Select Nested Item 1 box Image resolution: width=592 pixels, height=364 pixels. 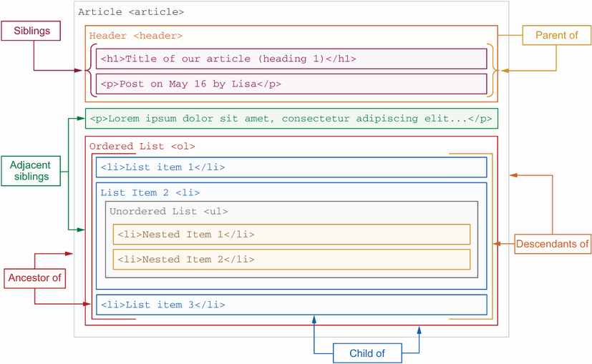pyautogui.click(x=291, y=235)
